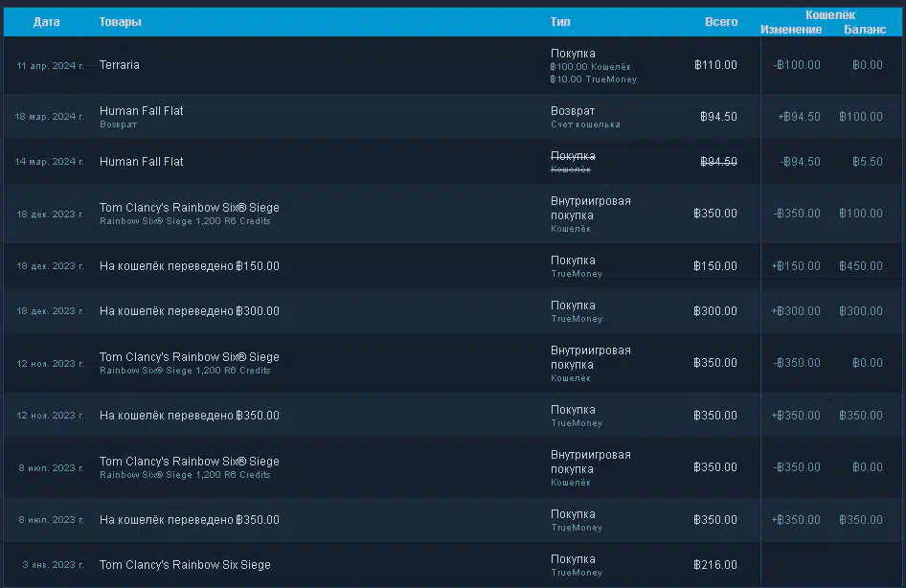Click the "Дата" column header
This screenshot has height=588, width=906.
point(46,22)
